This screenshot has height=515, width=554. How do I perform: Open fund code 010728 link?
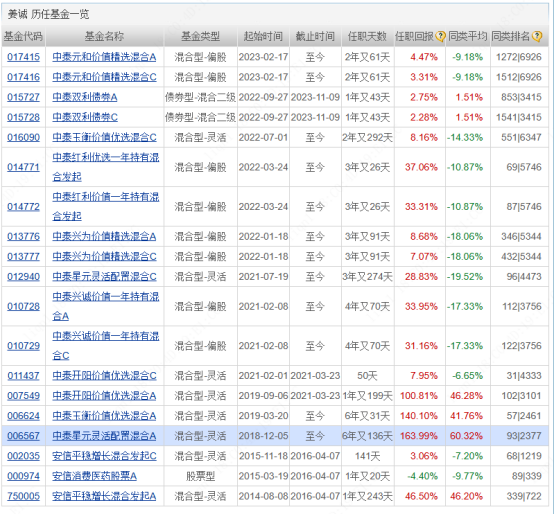coord(23,306)
